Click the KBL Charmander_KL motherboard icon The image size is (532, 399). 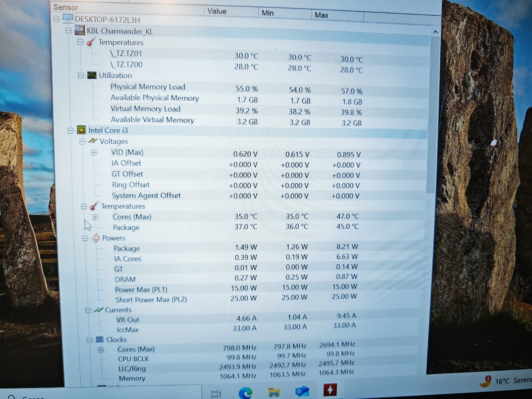(79, 30)
